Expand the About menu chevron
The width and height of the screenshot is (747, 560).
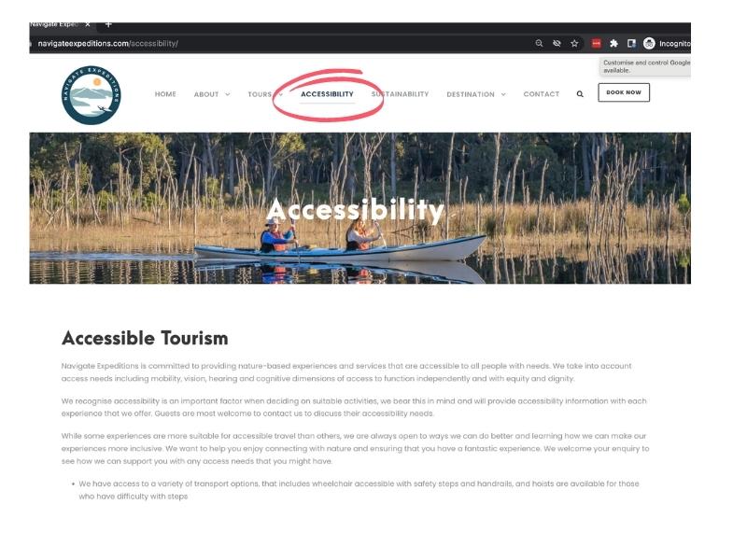pyautogui.click(x=228, y=94)
